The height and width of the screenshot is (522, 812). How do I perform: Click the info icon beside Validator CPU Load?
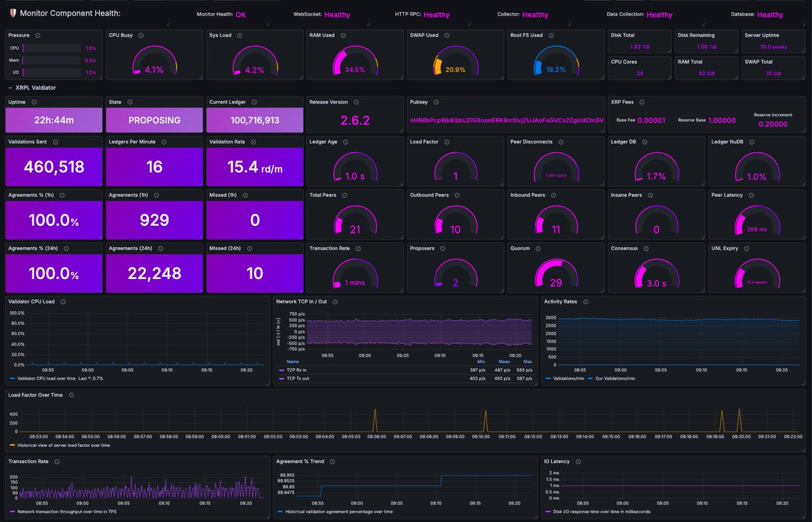tap(63, 301)
